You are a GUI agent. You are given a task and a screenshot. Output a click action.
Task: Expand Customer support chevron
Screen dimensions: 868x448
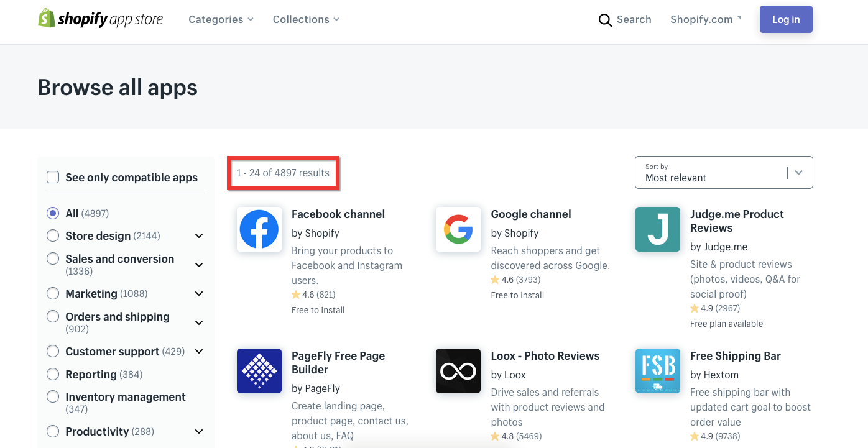coord(199,352)
